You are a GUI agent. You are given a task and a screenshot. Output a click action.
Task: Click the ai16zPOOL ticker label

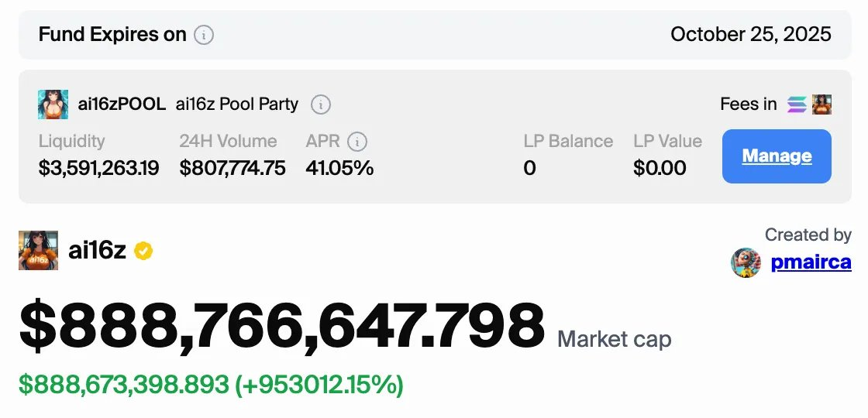pos(121,104)
